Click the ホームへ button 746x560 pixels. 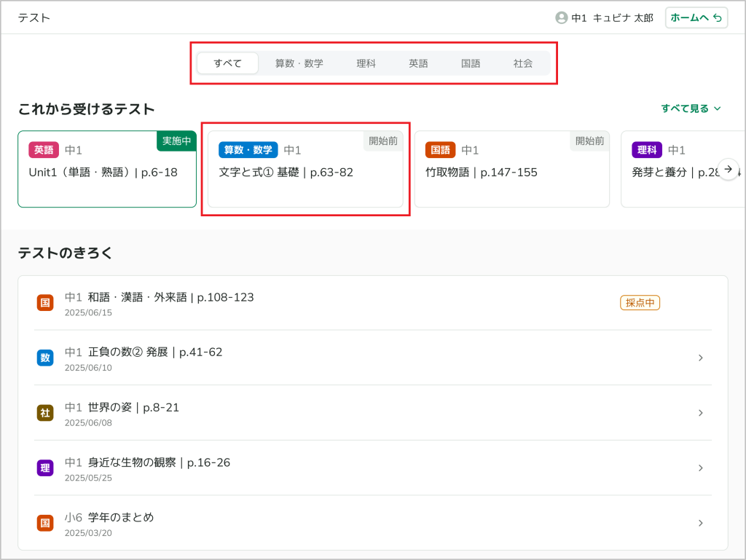[x=696, y=18]
